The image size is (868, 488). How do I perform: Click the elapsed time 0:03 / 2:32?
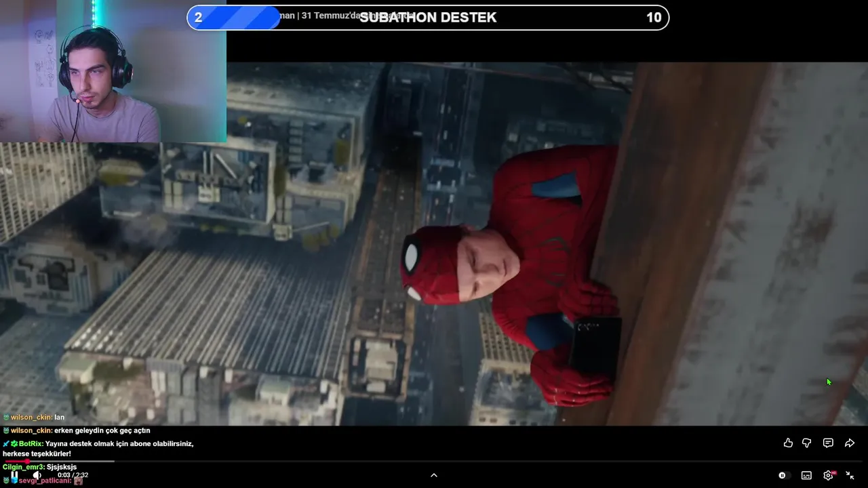(x=73, y=475)
